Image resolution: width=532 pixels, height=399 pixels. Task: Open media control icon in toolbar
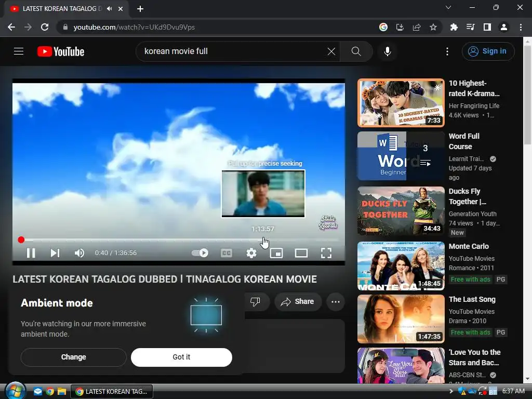tap(470, 27)
